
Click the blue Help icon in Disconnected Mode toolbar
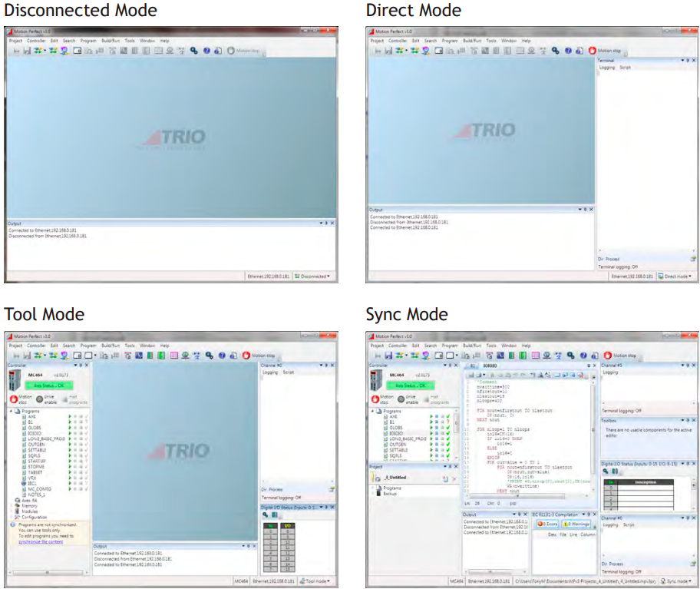coord(206,51)
